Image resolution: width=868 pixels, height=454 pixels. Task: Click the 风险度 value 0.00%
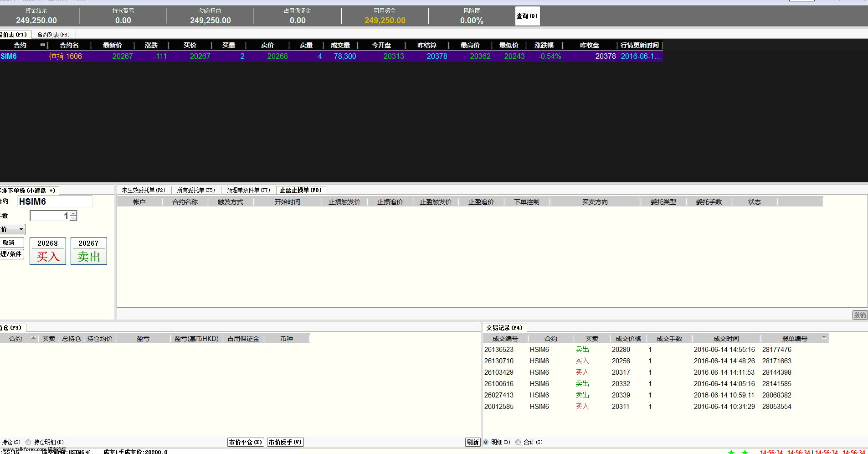pyautogui.click(x=472, y=21)
